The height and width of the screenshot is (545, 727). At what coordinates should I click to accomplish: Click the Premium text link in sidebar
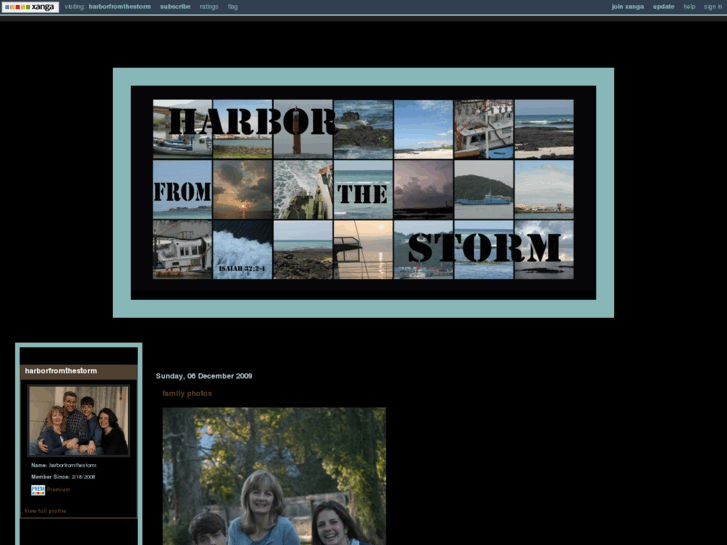coord(58,490)
